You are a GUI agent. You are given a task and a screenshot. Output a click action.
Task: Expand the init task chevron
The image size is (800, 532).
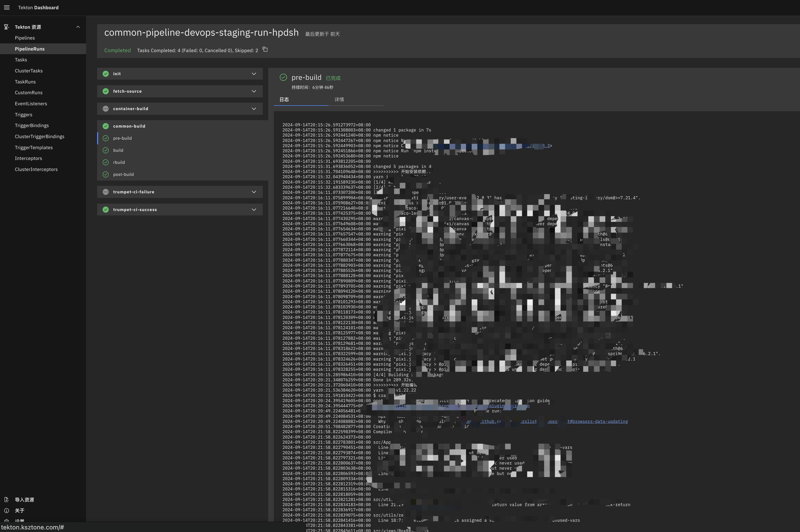254,74
